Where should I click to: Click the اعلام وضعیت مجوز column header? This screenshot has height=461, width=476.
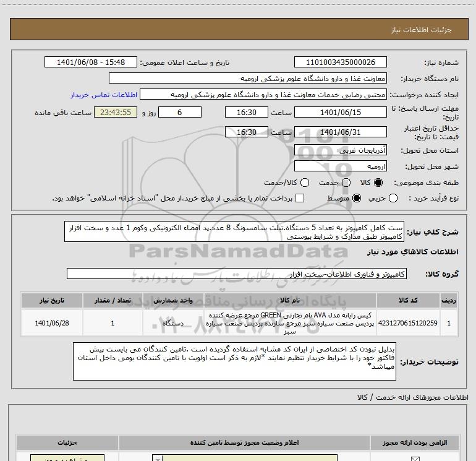coord(244,442)
